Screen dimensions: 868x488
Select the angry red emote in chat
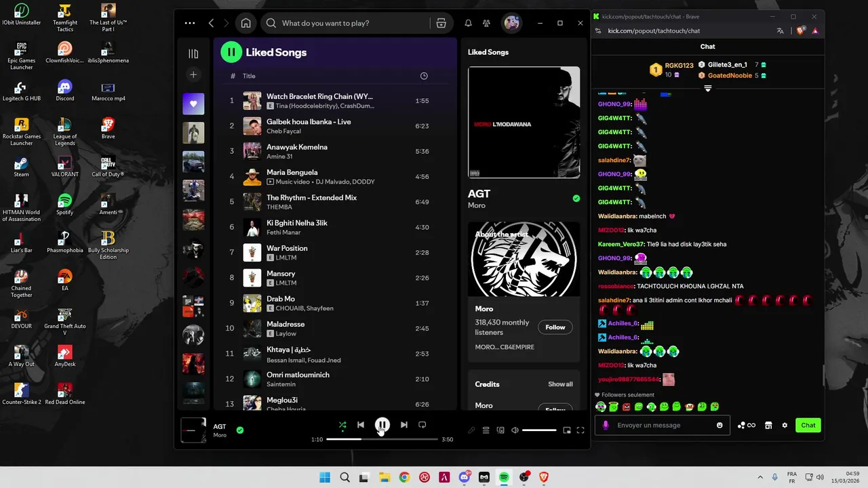click(x=626, y=407)
